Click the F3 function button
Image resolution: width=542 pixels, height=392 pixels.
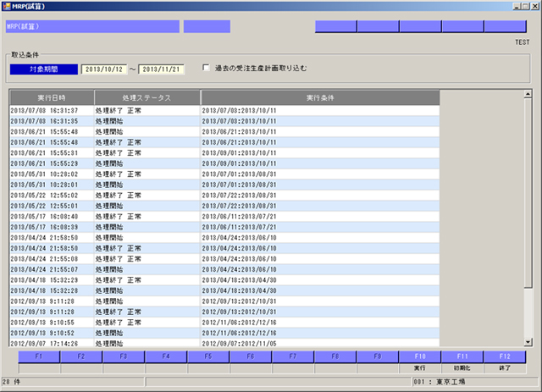click(x=124, y=356)
